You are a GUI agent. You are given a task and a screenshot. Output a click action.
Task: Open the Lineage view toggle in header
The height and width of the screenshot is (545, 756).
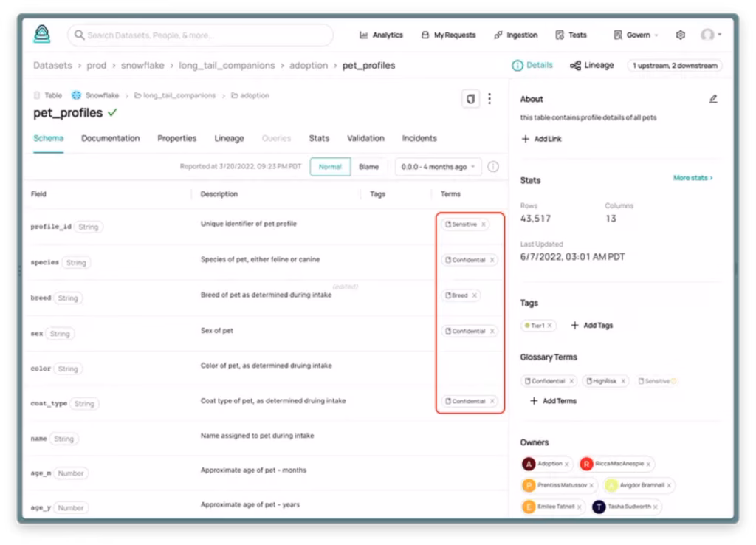592,65
